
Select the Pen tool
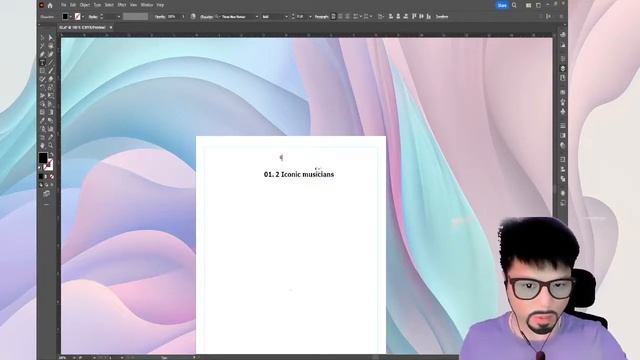[42, 54]
